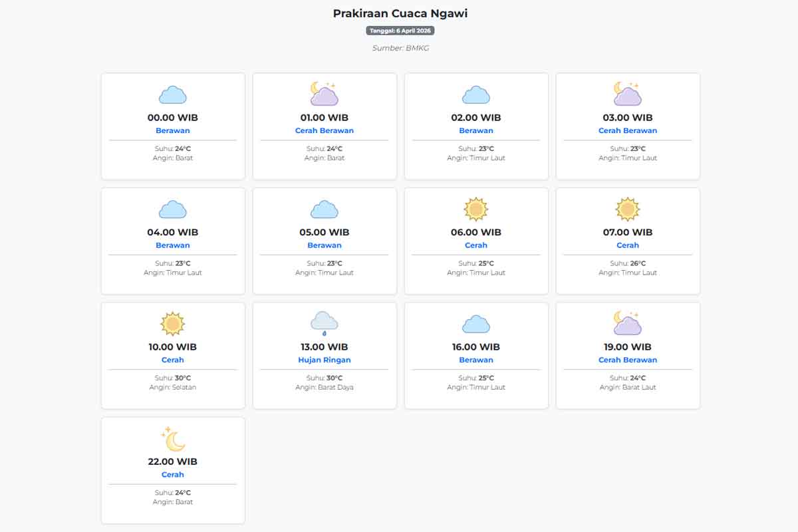Click the Hujan Ringan condition label

[325, 360]
